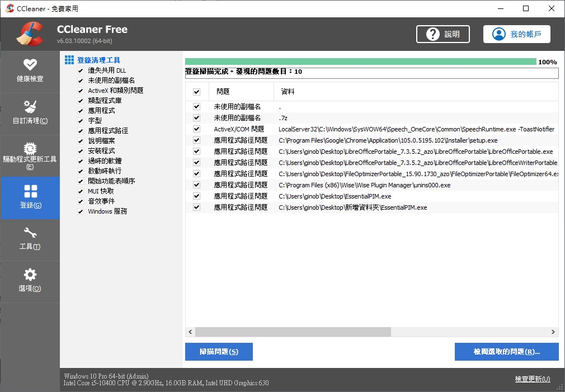Select the SpeechRuntime.exe data cell
The width and height of the screenshot is (565, 392).
(x=417, y=129)
